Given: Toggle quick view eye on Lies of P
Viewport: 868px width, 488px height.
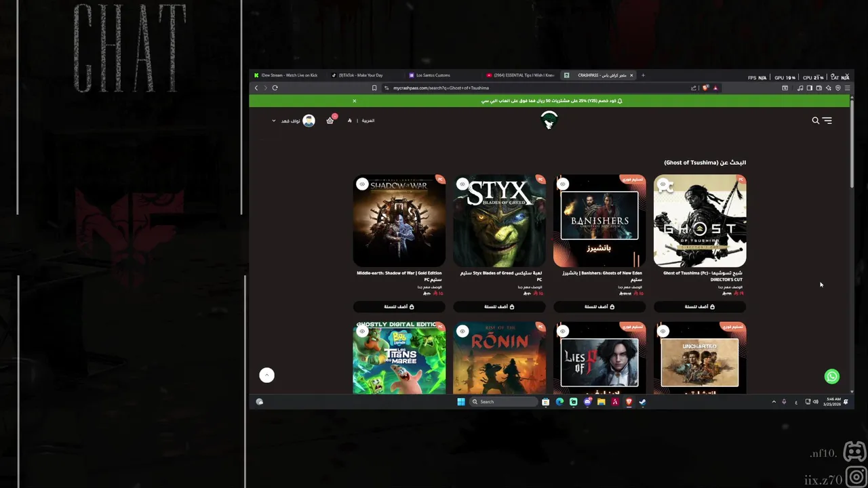Looking at the screenshot, I should tap(563, 331).
